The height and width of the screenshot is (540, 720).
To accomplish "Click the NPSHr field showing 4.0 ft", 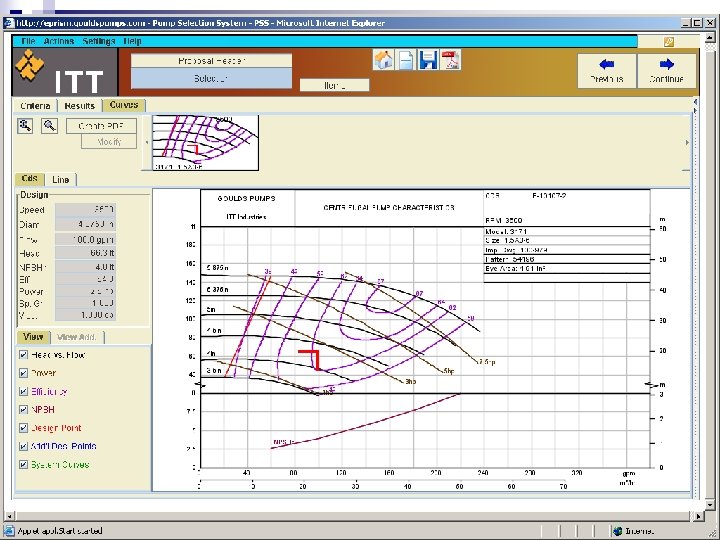I will (x=85, y=267).
